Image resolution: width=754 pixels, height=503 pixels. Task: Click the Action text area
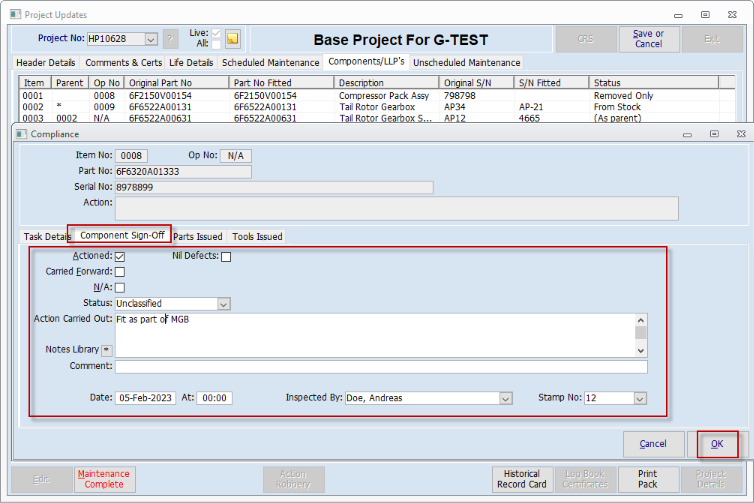pos(397,208)
